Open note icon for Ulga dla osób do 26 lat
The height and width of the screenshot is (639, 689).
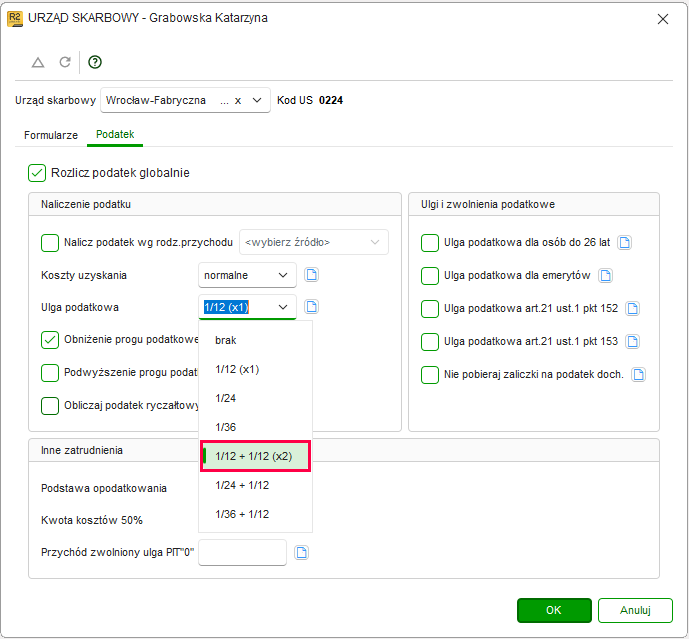pos(624,242)
